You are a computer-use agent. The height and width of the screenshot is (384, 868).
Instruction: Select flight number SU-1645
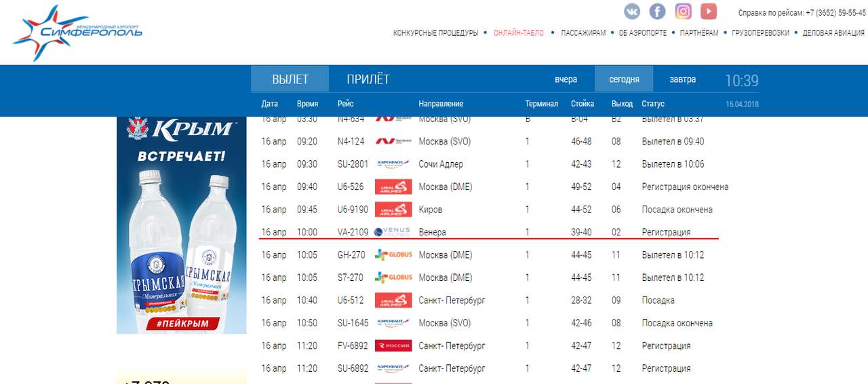353,323
